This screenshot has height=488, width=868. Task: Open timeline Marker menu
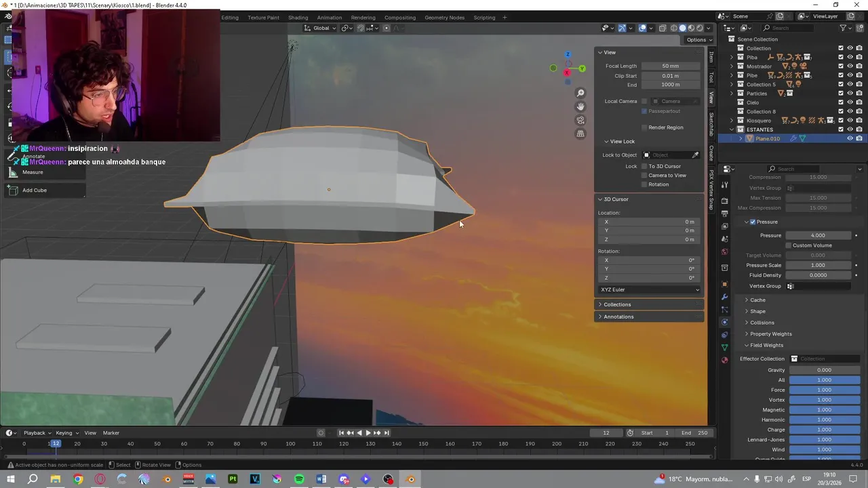pos(111,433)
